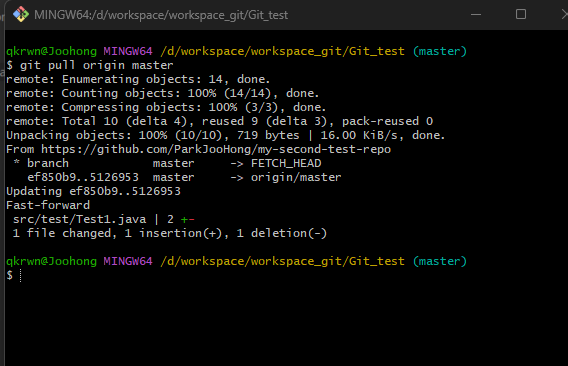Click the 'Unpacking objects: 100% (10/10)' line
568x366 pixels.
click(225, 135)
